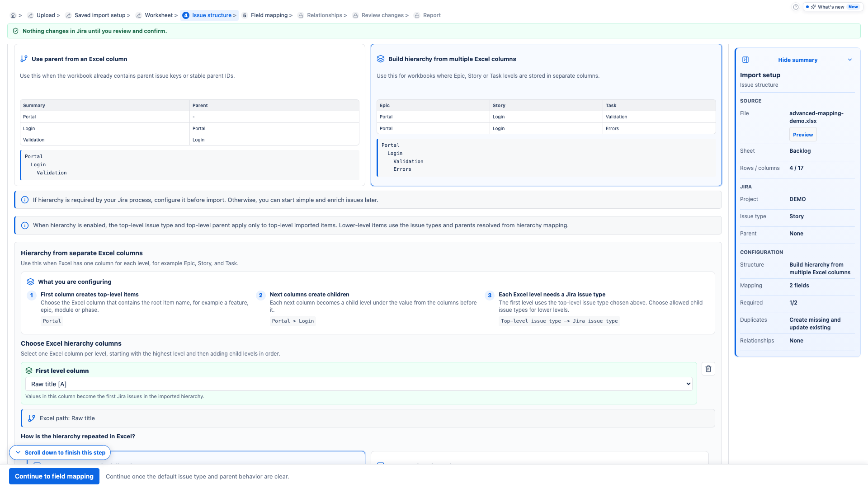Click the Epic column header in example table
This screenshot has height=488, width=868.
[x=433, y=105]
